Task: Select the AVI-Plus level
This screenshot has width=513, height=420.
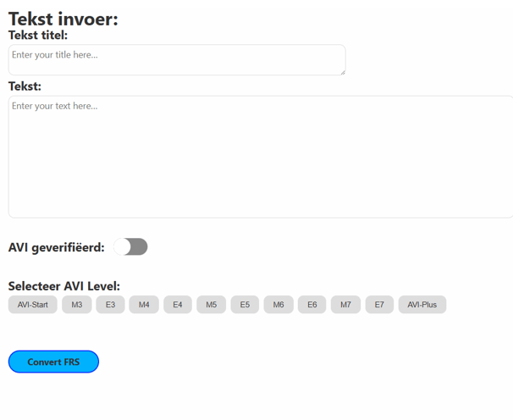Action: [x=422, y=305]
